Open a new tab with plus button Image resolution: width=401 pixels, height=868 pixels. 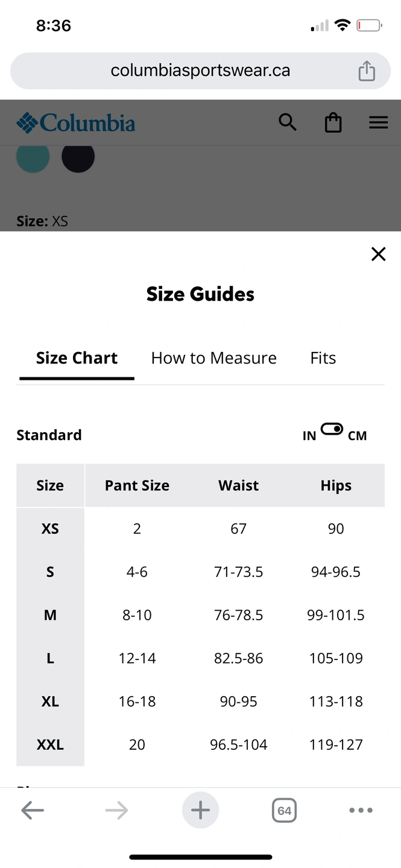(200, 810)
